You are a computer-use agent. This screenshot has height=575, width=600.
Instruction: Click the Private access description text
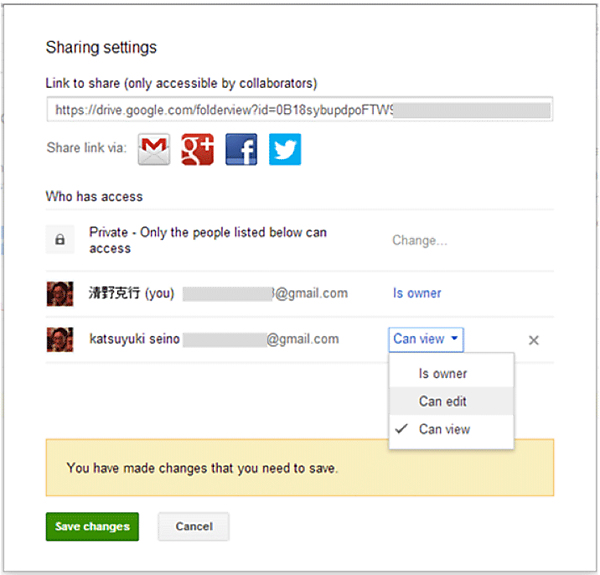point(208,240)
